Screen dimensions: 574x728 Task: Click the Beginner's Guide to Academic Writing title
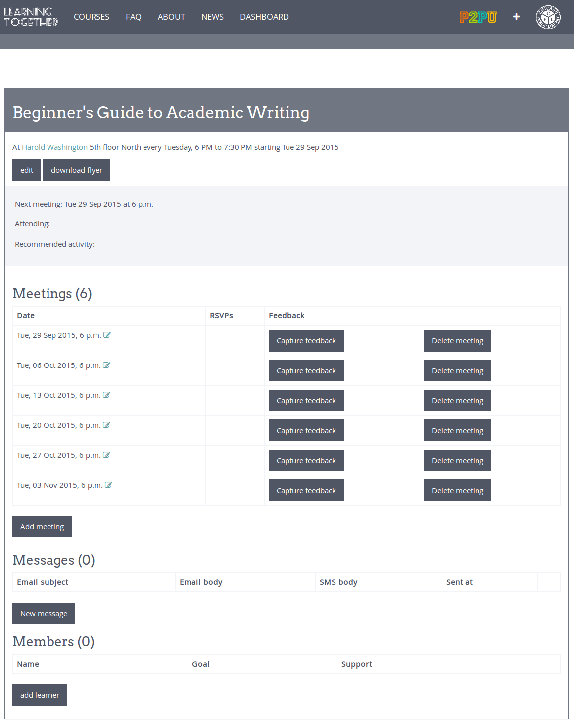coord(161,113)
